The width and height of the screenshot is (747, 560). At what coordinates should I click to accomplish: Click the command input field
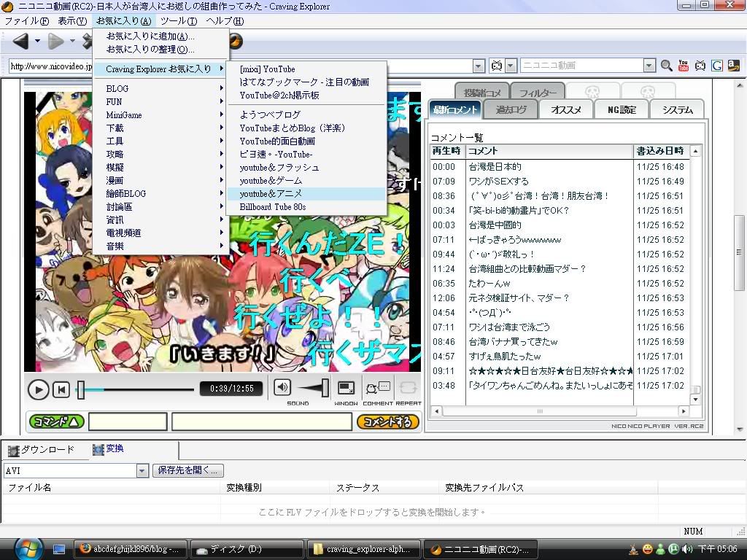128,422
